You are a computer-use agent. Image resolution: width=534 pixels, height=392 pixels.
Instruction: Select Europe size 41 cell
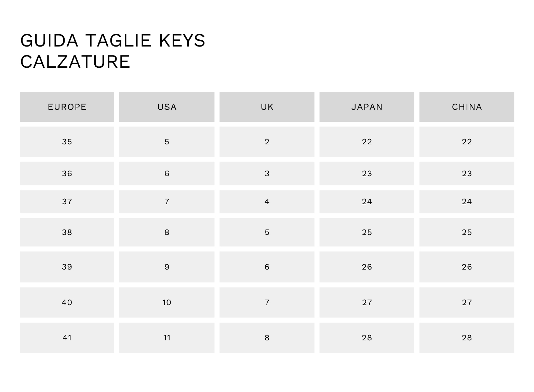67,338
